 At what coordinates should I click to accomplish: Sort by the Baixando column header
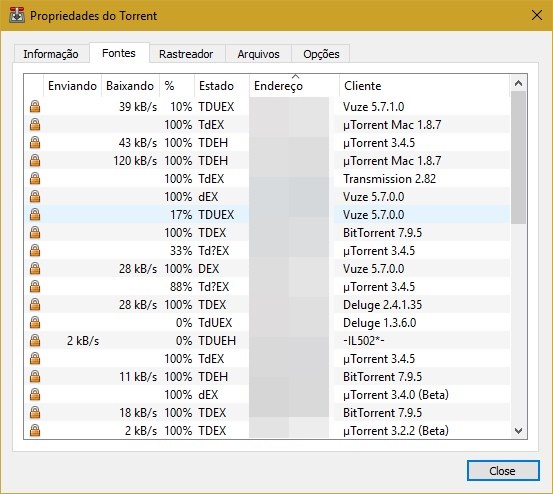click(x=130, y=86)
